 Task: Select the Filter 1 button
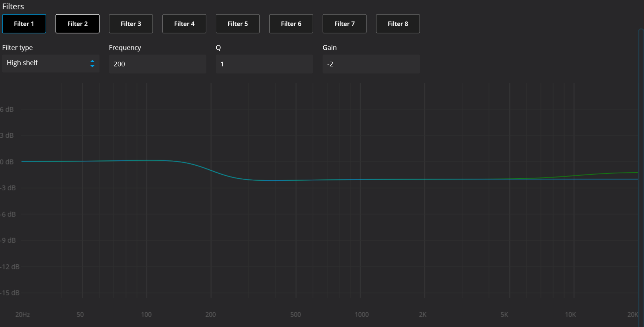tap(24, 24)
